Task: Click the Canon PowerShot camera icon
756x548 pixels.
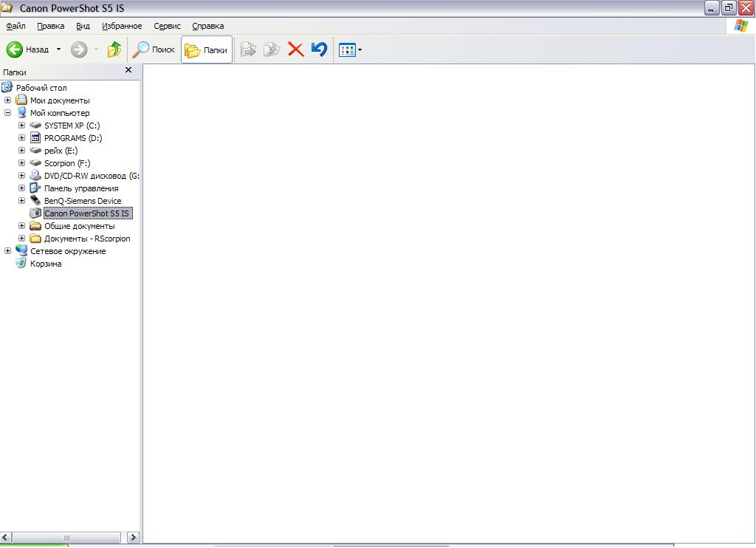Action: 35,213
